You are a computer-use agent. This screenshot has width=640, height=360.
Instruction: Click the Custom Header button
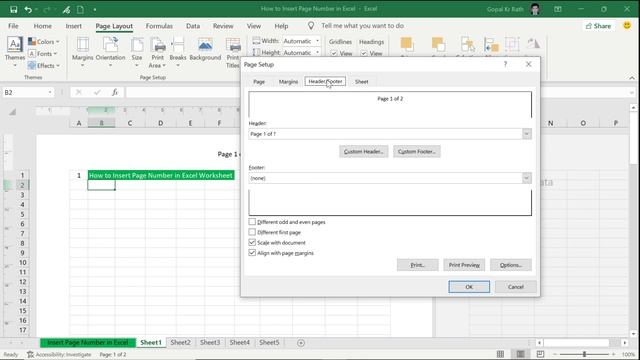pos(363,151)
